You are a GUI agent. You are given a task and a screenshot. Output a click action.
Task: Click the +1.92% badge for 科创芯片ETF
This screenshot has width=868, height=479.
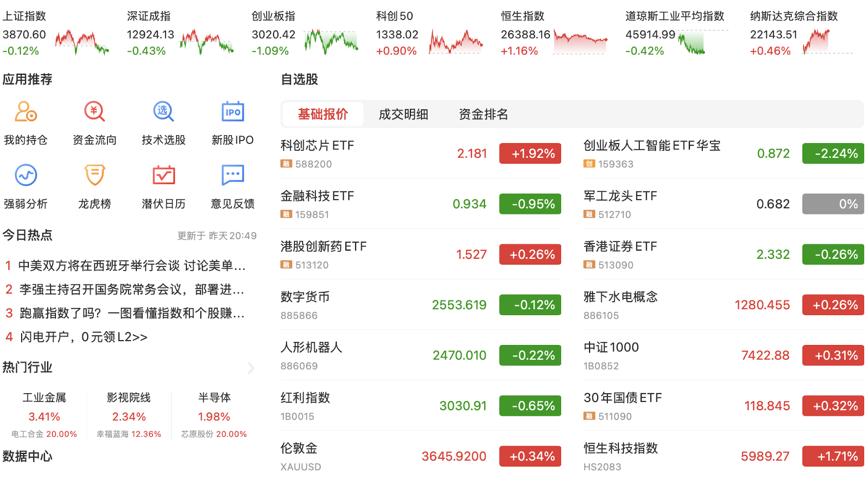(530, 154)
